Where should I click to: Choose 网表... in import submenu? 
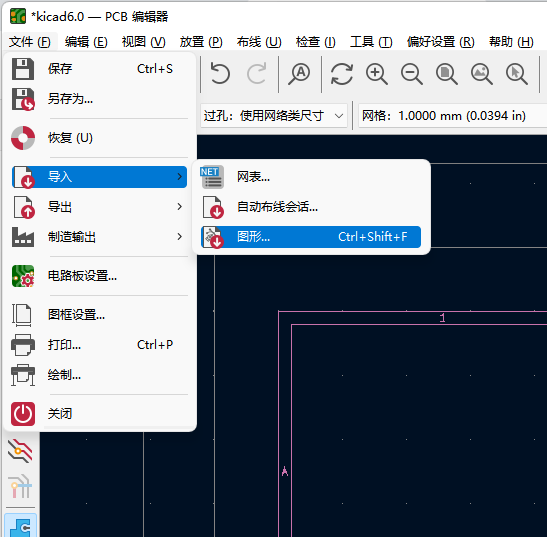click(311, 177)
